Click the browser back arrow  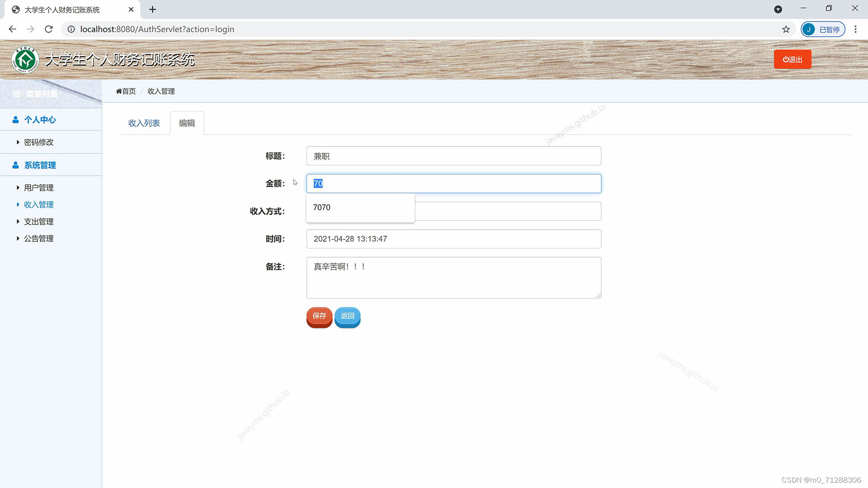tap(12, 29)
